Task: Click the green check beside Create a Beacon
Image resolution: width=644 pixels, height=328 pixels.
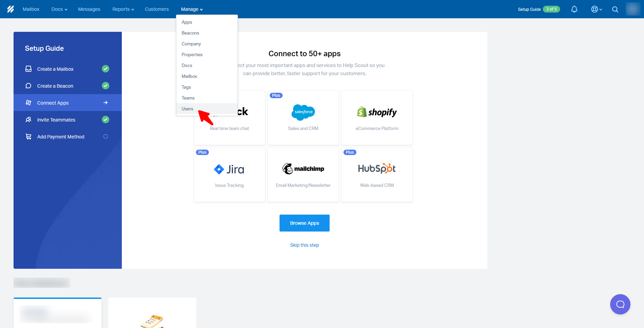Action: pos(106,86)
